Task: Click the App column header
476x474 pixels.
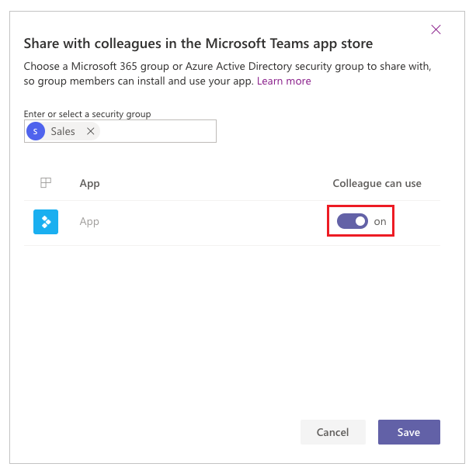Action: [89, 184]
